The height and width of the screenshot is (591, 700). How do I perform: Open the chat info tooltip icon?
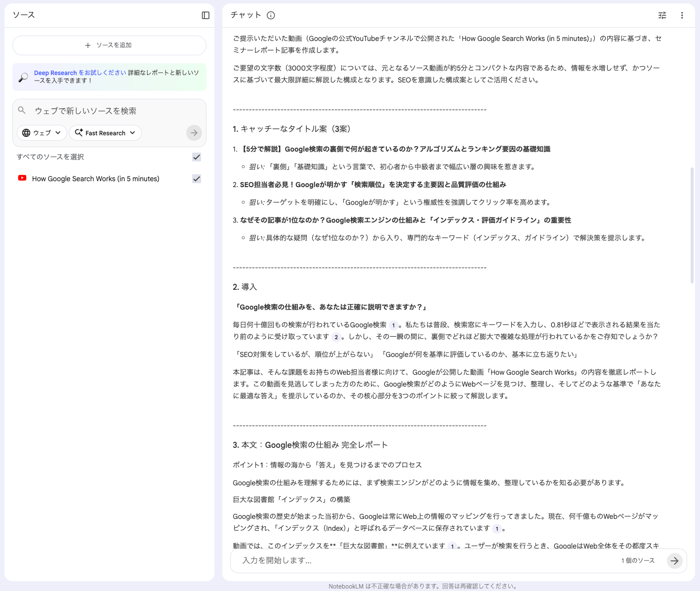[x=270, y=15]
